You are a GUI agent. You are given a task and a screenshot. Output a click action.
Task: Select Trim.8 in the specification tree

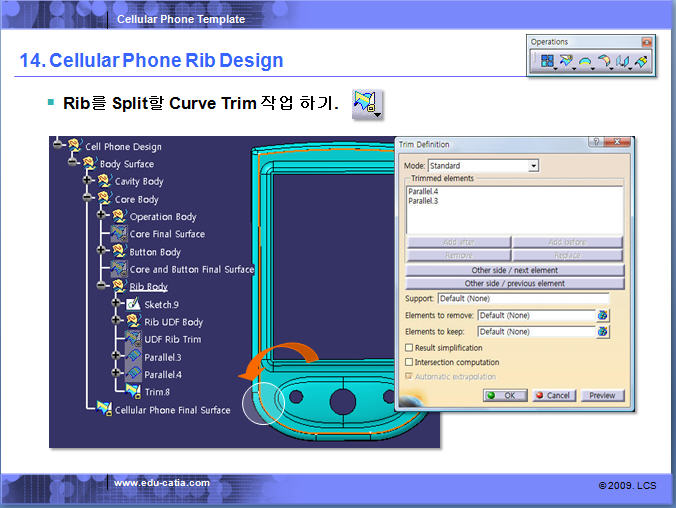(156, 392)
